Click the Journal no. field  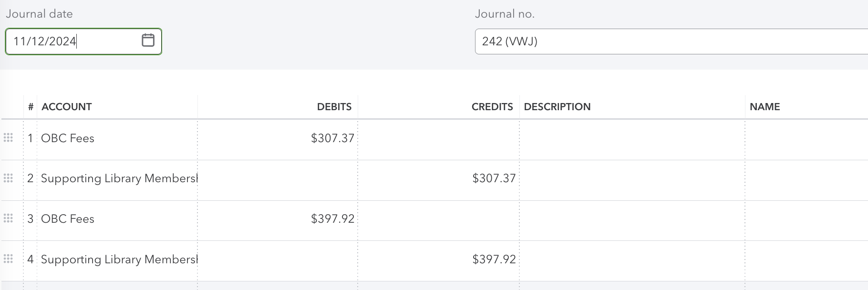(x=668, y=41)
